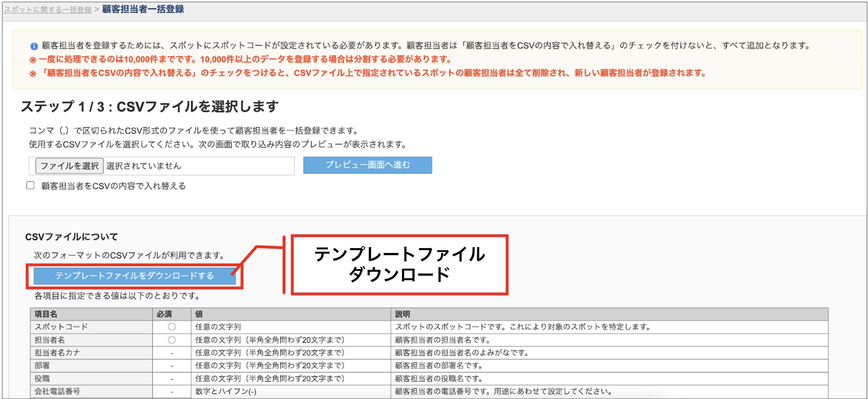Click the 項目名 column header
This screenshot has width=868, height=399.
91,314
